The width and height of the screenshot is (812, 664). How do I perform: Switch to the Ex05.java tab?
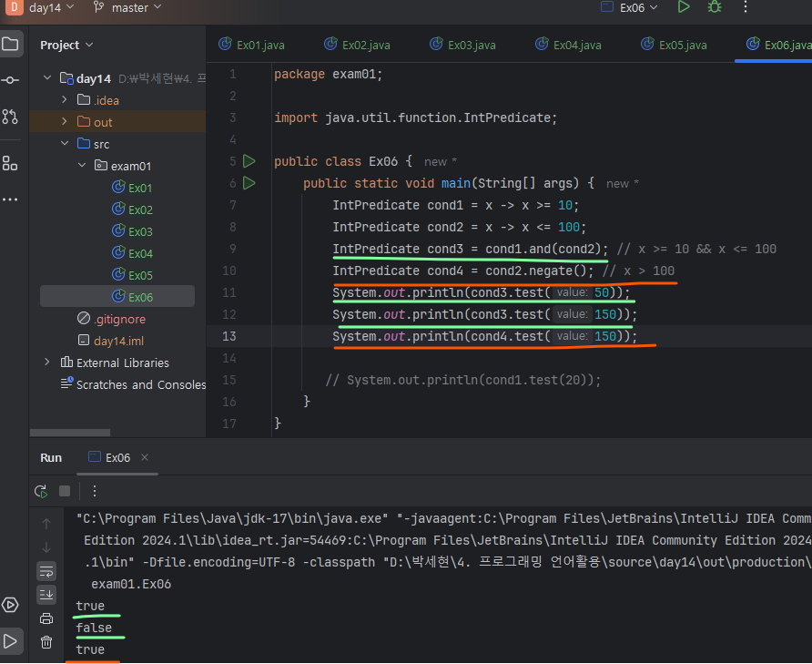pos(675,45)
